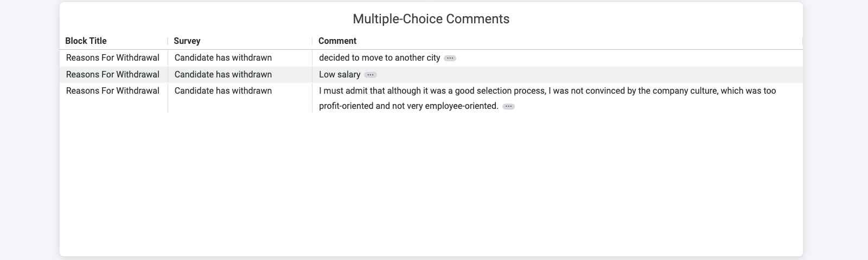Screen dimensions: 868x260
Task: Open ellipsis after 'profit-oriented and not very employee-oriented' comment
Action: 508,106
